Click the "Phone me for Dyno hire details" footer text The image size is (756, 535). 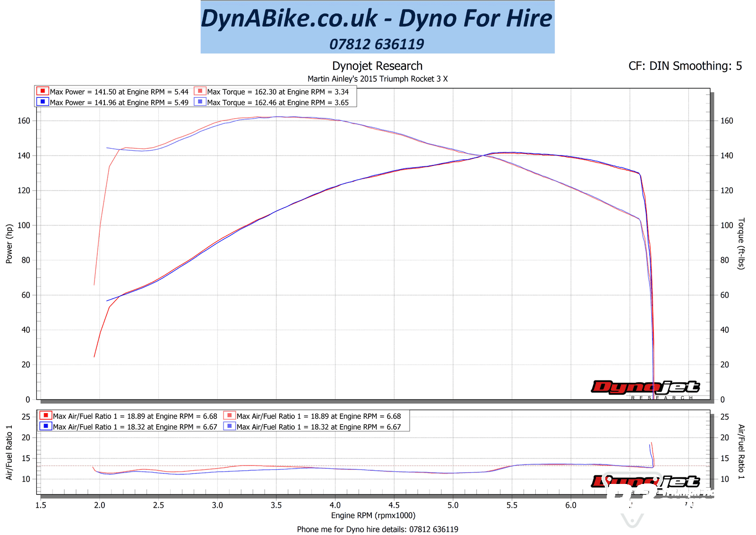378,529
